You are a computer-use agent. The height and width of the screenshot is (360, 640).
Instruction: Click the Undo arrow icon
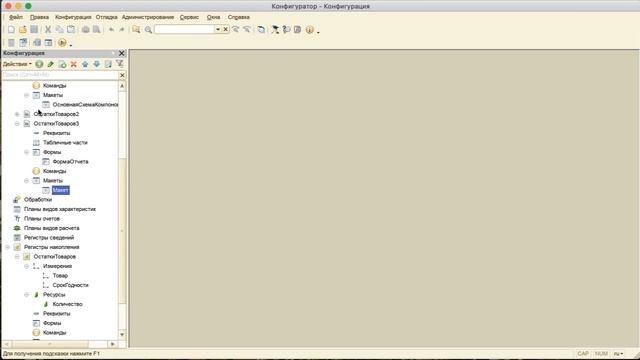111,29
